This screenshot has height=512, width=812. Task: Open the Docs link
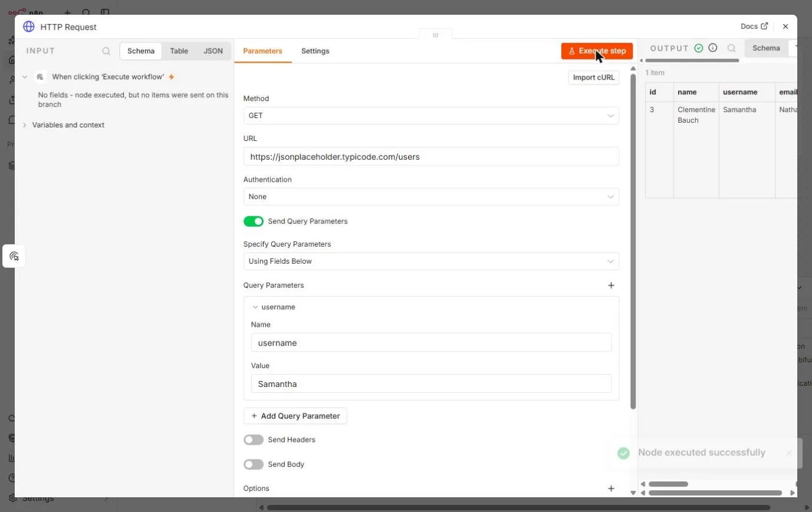(754, 27)
